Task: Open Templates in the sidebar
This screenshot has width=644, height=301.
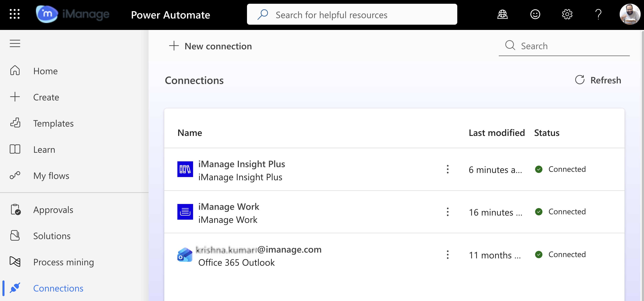Action: [54, 123]
